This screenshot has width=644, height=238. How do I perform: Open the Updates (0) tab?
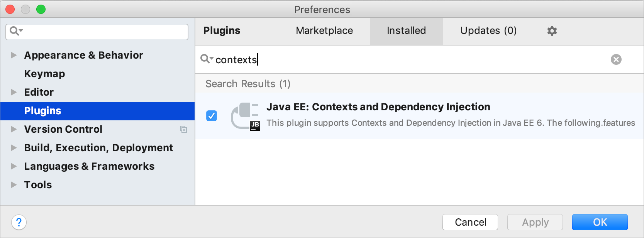tap(488, 31)
